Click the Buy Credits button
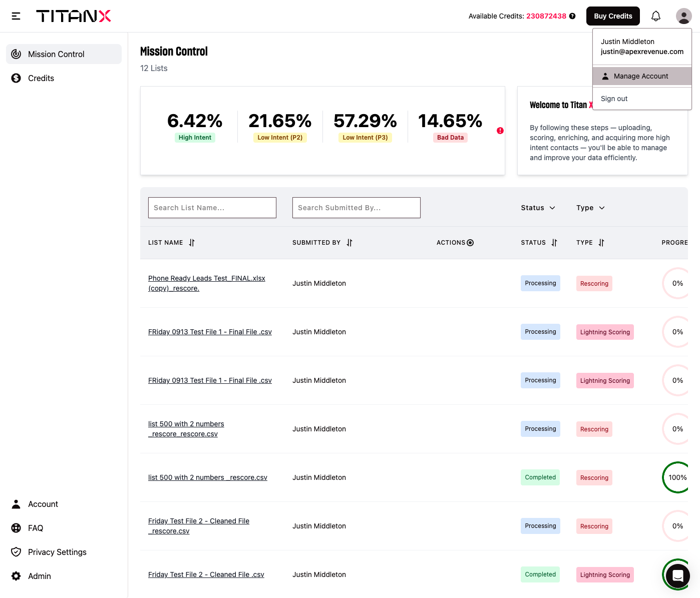This screenshot has width=700, height=598. tap(613, 16)
